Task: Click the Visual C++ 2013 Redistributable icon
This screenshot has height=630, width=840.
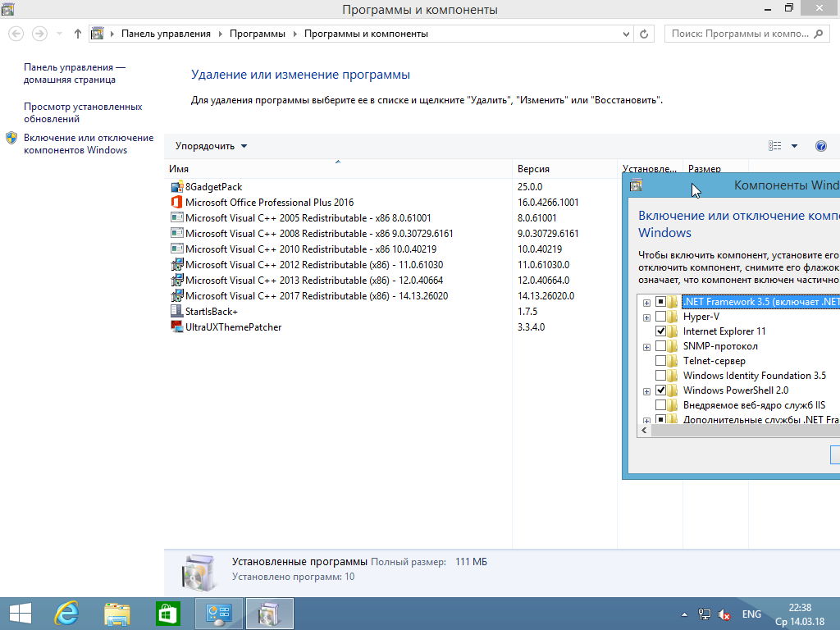Action: 177,281
